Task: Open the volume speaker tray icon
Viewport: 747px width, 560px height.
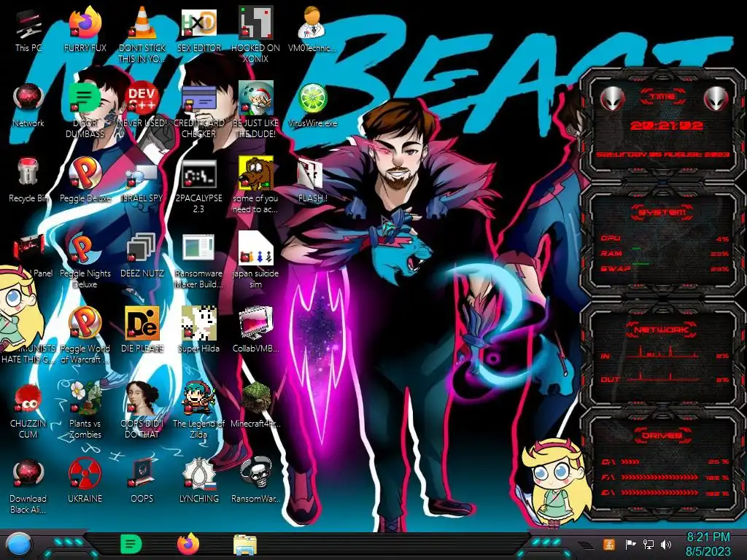Action: (x=666, y=544)
